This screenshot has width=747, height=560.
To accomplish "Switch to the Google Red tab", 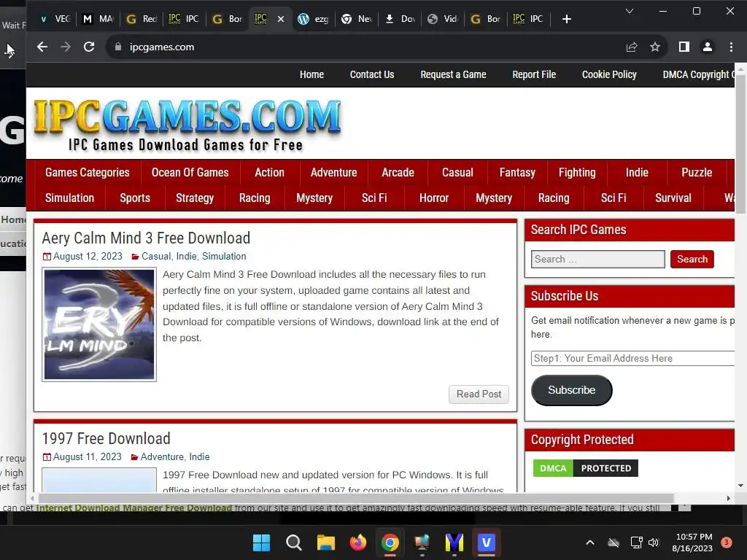I will tap(142, 19).
